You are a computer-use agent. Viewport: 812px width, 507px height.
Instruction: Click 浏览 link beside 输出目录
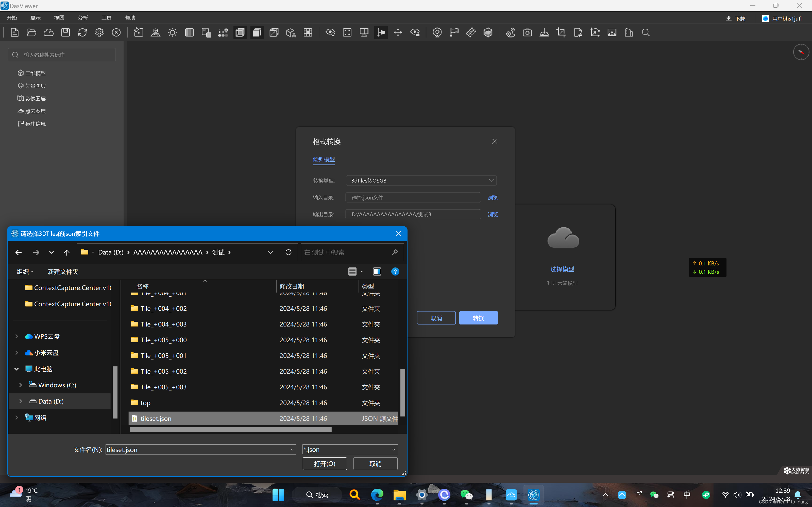pyautogui.click(x=493, y=215)
